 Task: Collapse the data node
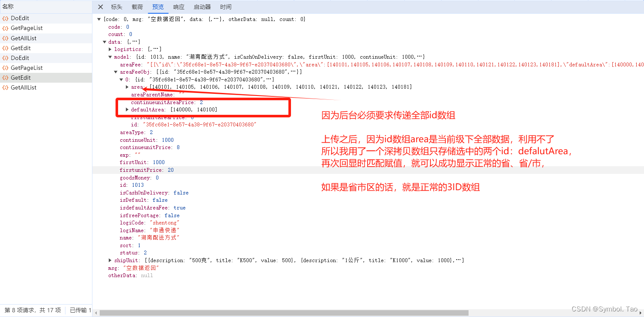click(x=105, y=42)
